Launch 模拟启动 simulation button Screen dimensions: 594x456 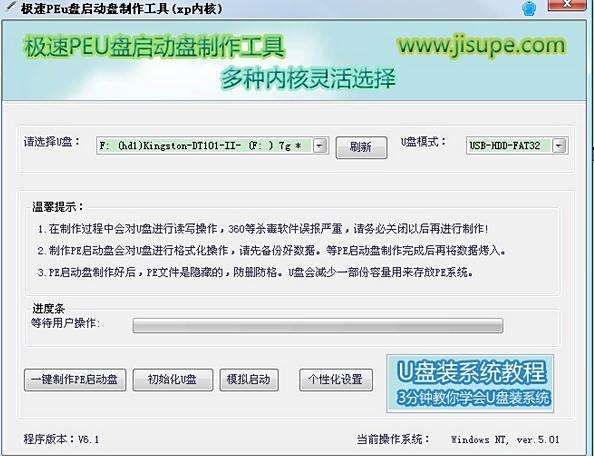(249, 379)
